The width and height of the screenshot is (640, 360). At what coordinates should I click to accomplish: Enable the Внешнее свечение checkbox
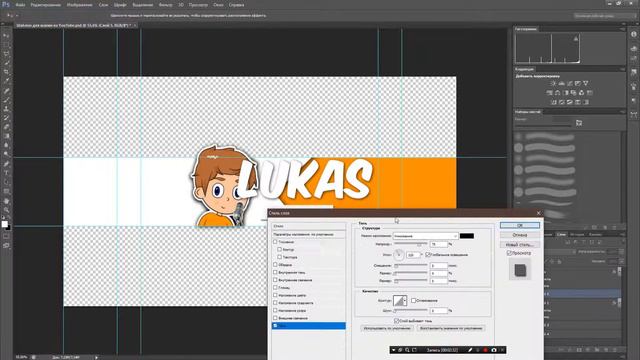[x=275, y=318]
